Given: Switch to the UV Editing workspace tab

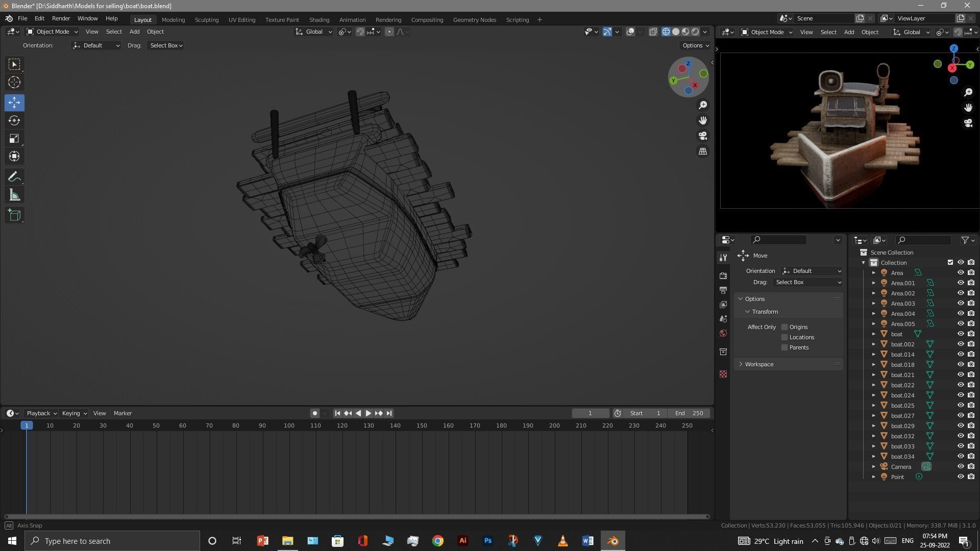Looking at the screenshot, I should coord(242,19).
